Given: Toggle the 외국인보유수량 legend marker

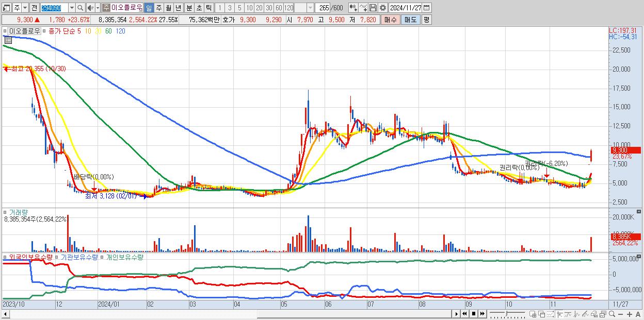Looking at the screenshot, I should (x=6, y=257).
